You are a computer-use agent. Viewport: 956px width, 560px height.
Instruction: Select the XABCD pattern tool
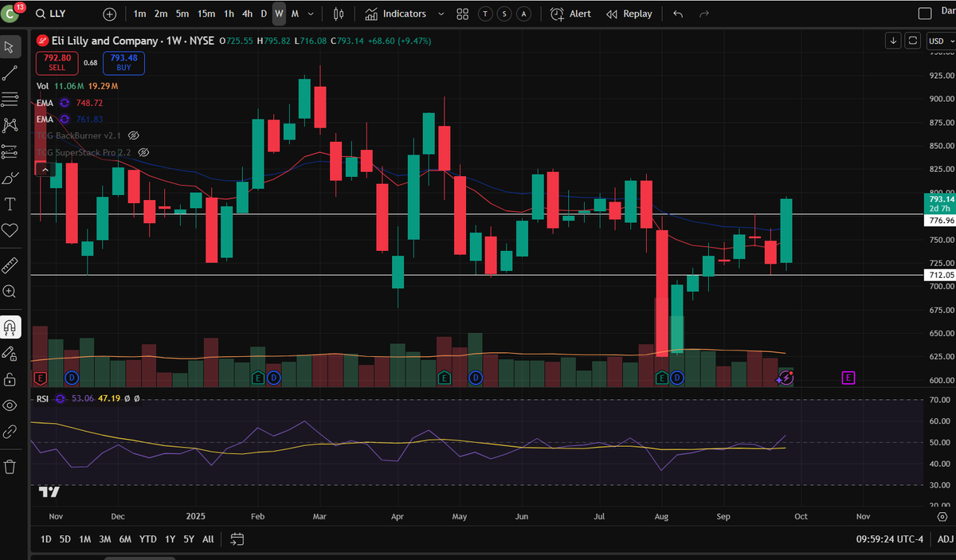click(10, 125)
